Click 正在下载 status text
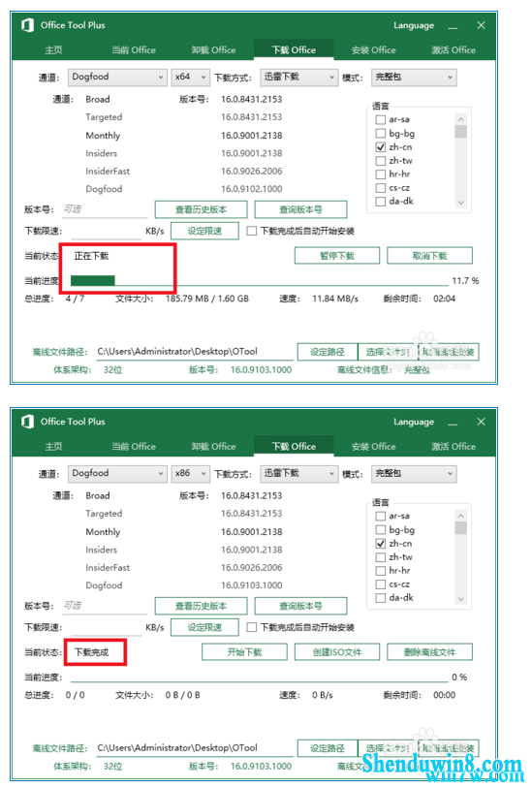This screenshot has width=532, height=788. 91,256
